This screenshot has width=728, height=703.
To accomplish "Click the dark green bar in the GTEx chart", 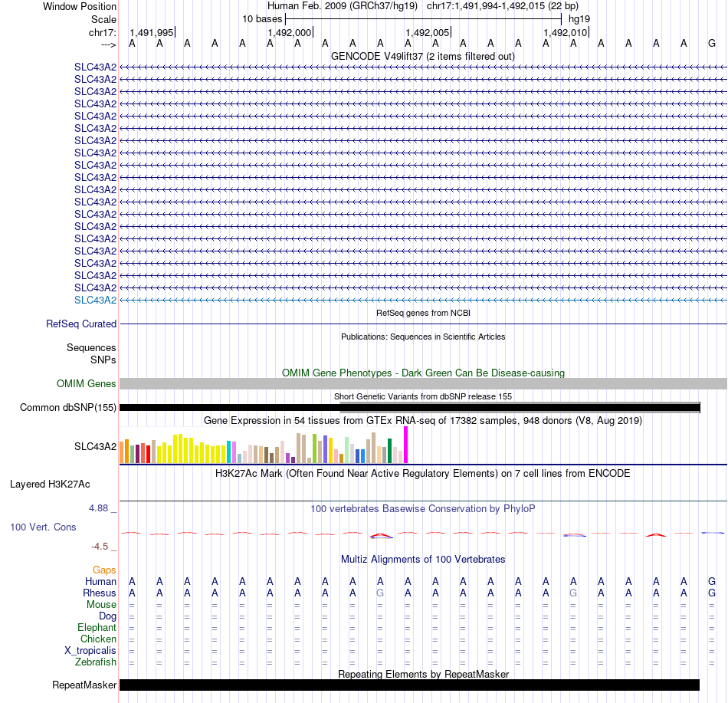I will point(389,451).
